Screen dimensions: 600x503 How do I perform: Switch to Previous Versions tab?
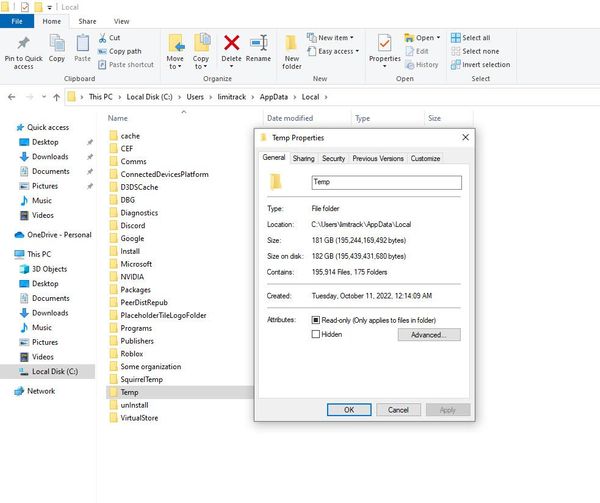[378, 158]
